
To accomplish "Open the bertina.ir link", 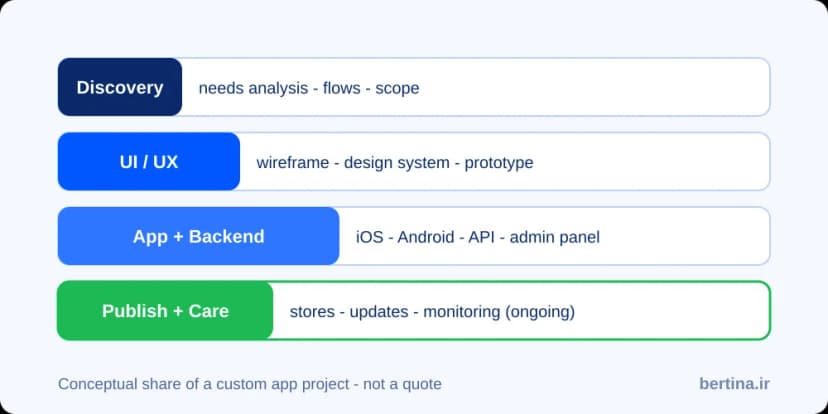I will point(735,383).
